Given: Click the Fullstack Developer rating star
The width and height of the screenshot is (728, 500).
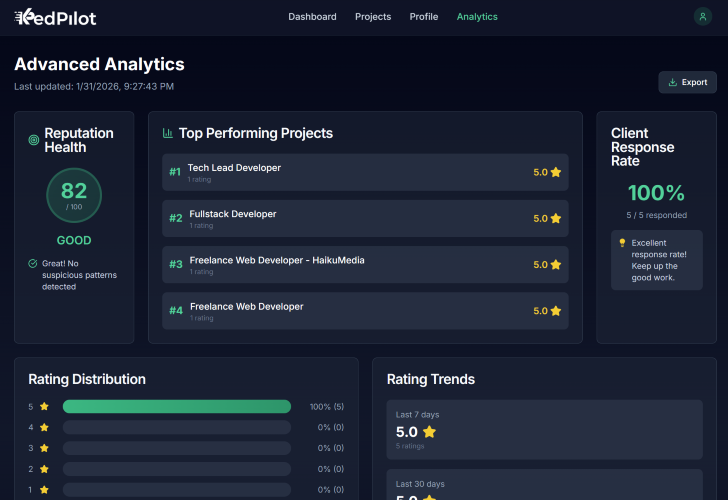Looking at the screenshot, I should coord(556,218).
